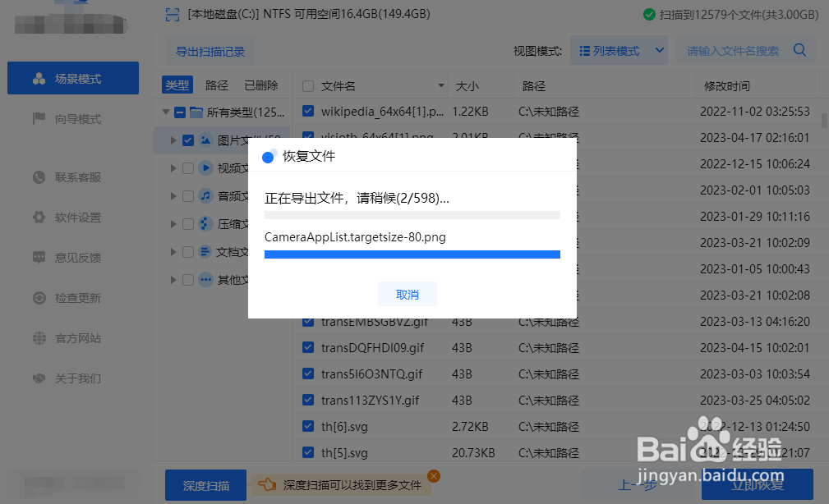
Task: Check the 视频文件 checkbox
Action: pos(187,167)
